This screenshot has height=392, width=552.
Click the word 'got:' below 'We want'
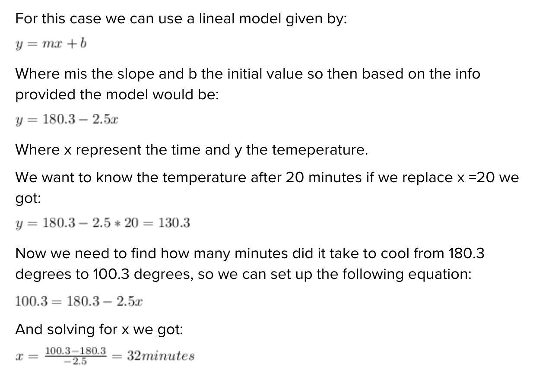coord(28,199)
